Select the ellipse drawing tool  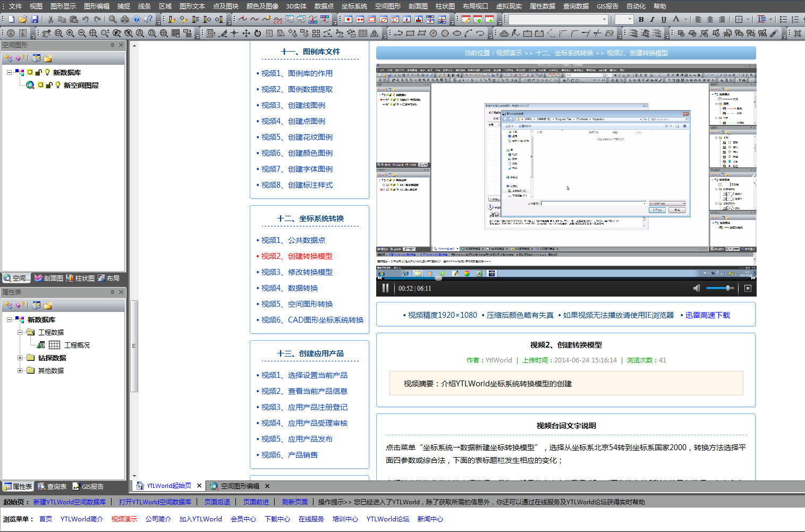click(x=456, y=33)
